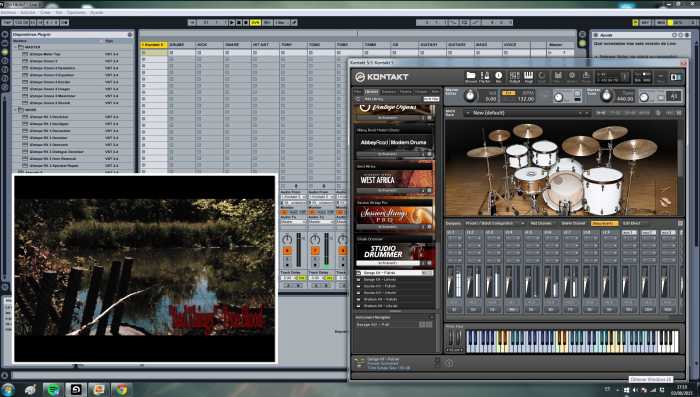The image size is (700, 397).
Task: Click the Play button in Ableton transport
Action: [232, 22]
